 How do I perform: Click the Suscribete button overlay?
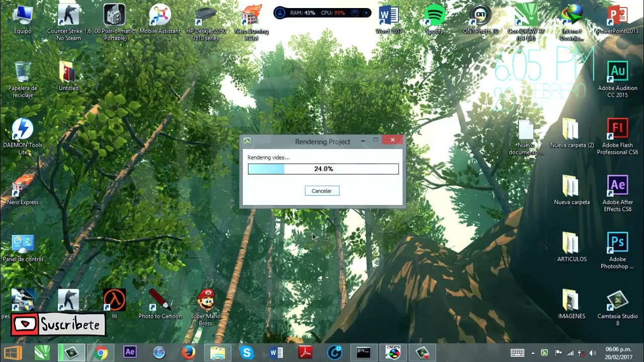coord(58,325)
